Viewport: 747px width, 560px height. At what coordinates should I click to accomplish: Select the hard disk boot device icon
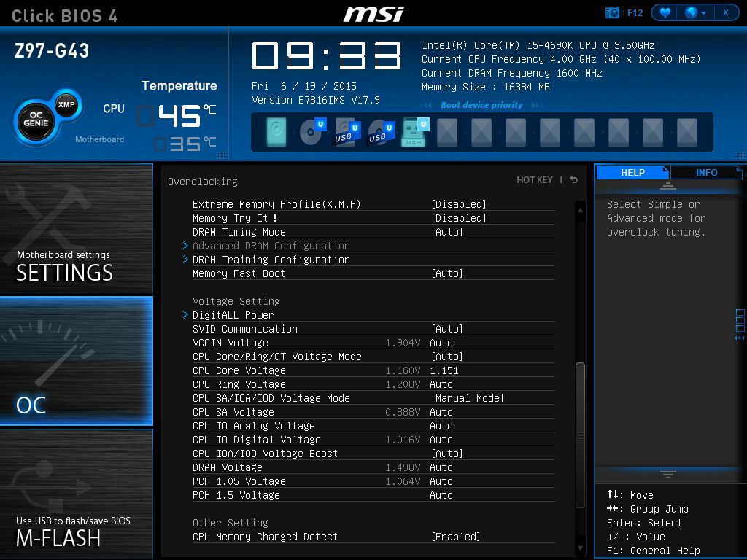[x=276, y=132]
